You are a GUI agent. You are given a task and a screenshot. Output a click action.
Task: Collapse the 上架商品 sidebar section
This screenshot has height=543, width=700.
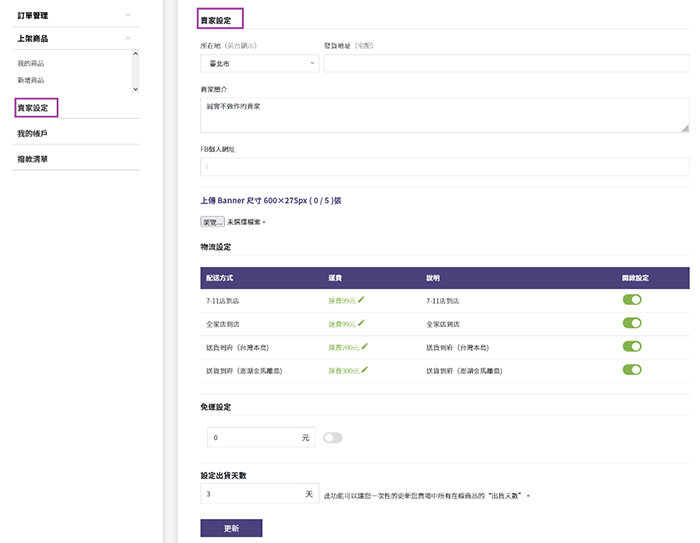[128, 39]
